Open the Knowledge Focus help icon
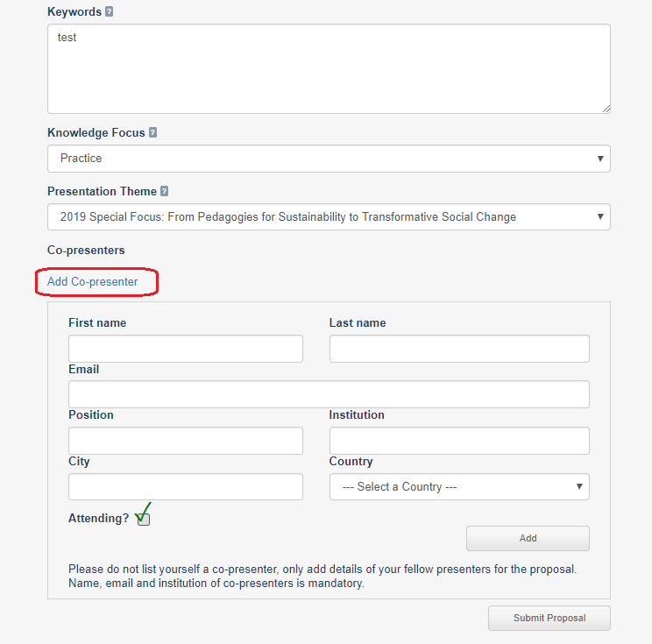This screenshot has width=652, height=644. [152, 132]
